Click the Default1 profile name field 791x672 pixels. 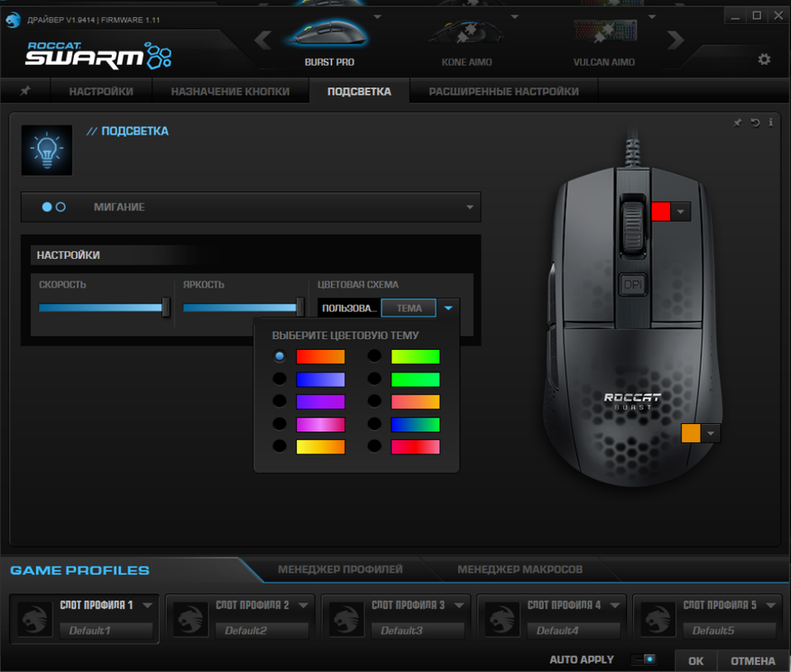coord(106,631)
